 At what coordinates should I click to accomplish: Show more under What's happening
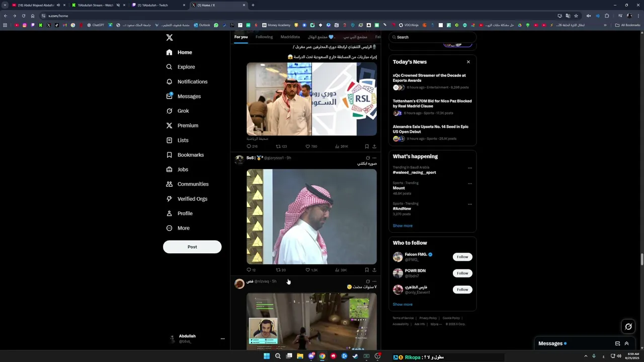403,226
